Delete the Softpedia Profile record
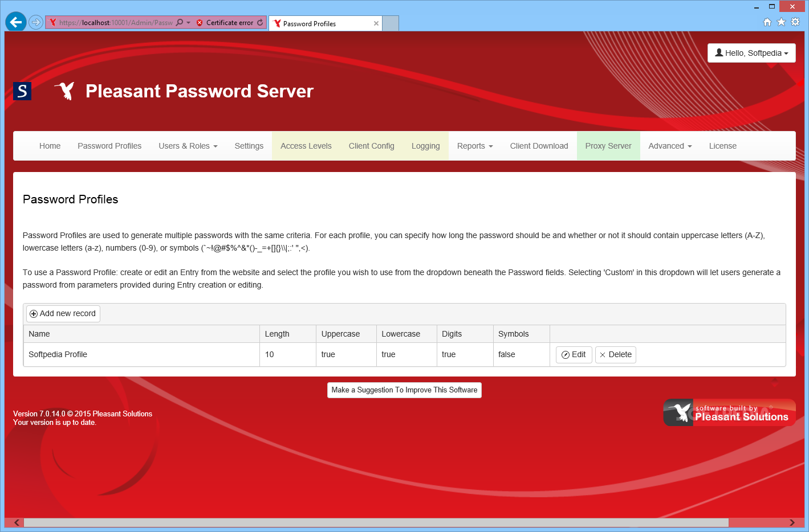809x532 pixels. (616, 355)
